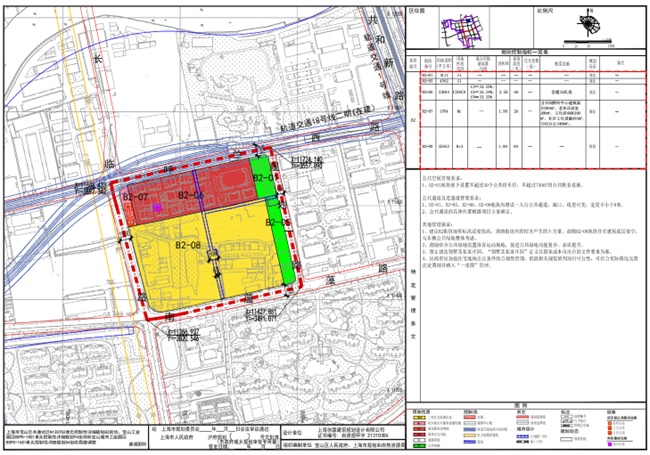Click the blue control-line swatch in the legend

coord(470,442)
